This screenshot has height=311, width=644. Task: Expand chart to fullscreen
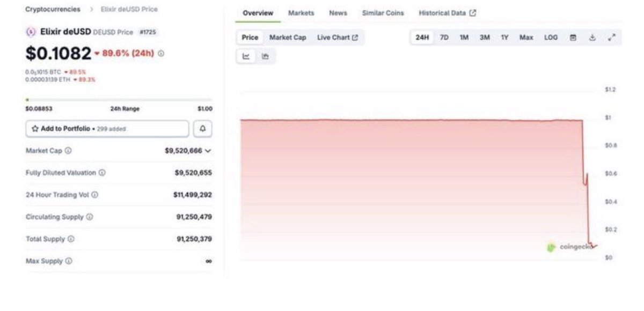(612, 38)
